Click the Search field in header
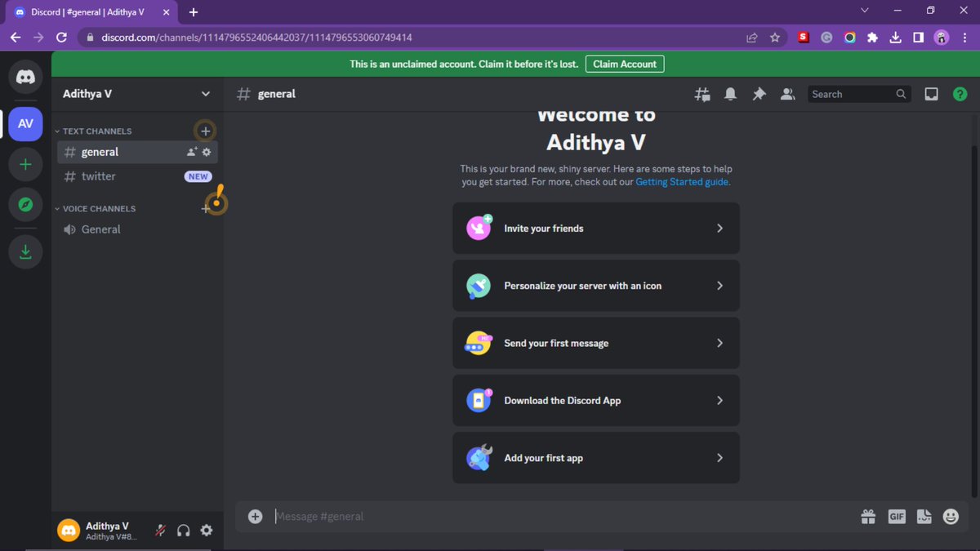The image size is (980, 551). coord(859,94)
